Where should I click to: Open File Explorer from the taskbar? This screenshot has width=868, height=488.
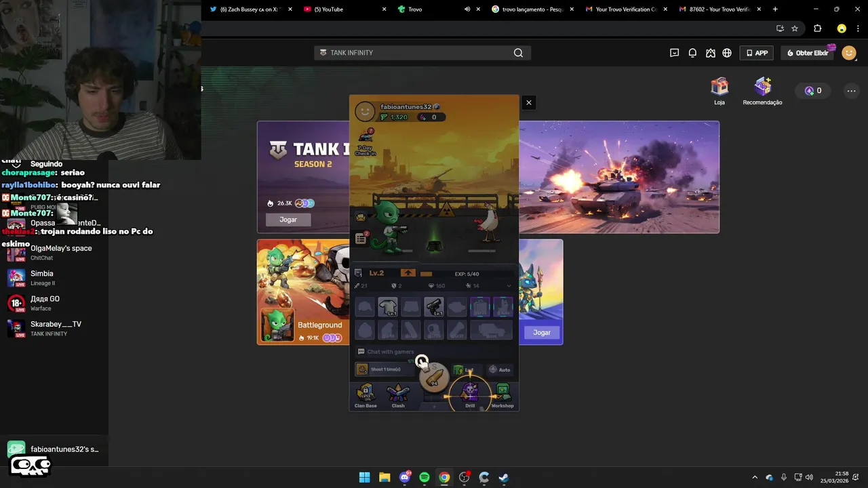click(384, 477)
